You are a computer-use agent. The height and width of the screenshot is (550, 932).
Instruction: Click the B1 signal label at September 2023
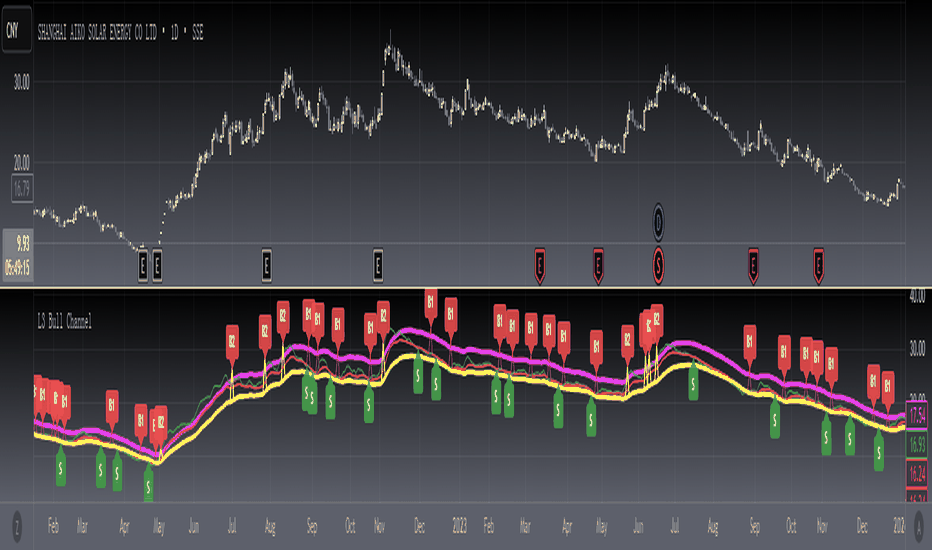pos(750,342)
